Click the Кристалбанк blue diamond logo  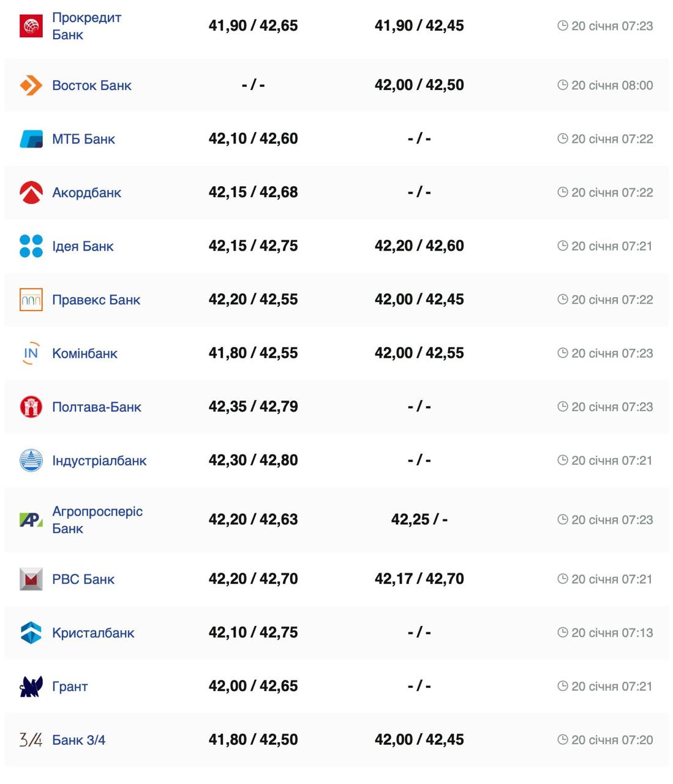31,633
